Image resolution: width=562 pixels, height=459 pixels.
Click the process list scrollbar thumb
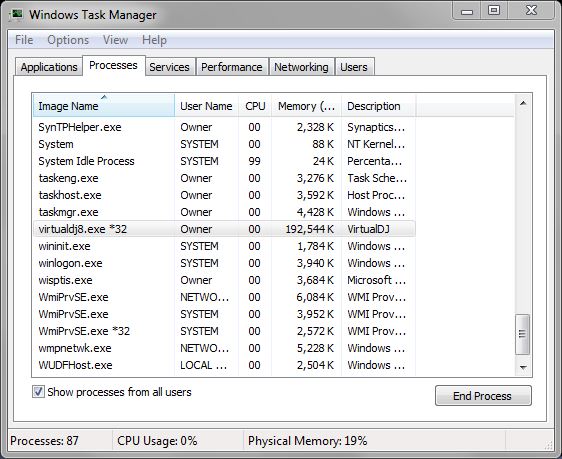pyautogui.click(x=523, y=334)
